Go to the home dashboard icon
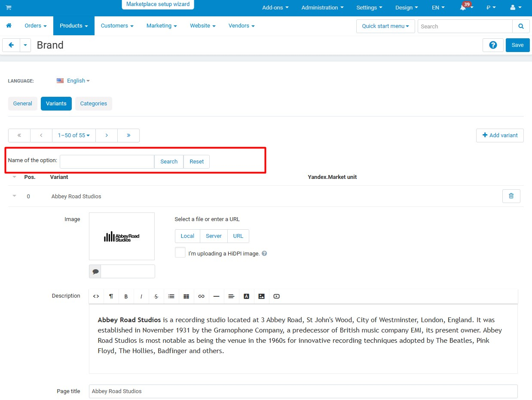The width and height of the screenshot is (532, 400). coord(9,26)
